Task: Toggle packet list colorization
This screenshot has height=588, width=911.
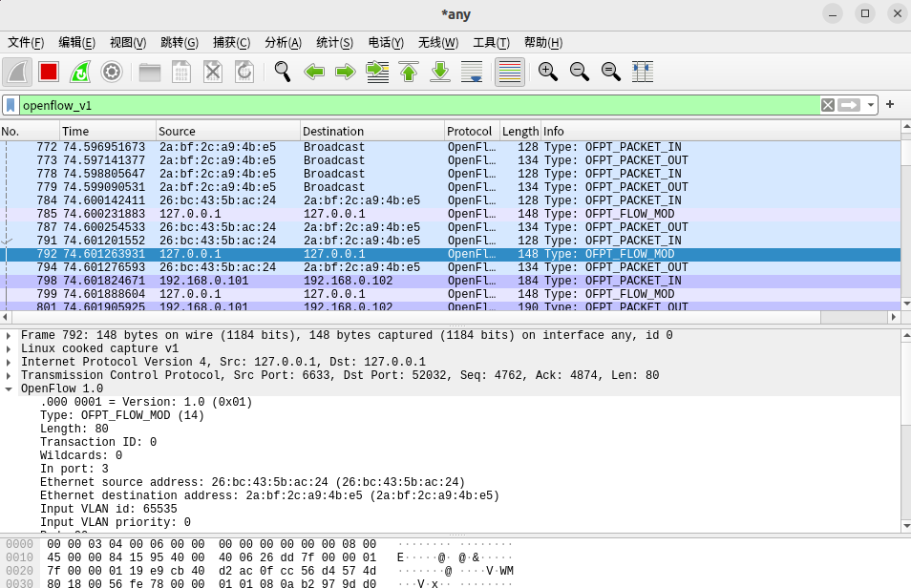Action: (x=510, y=72)
